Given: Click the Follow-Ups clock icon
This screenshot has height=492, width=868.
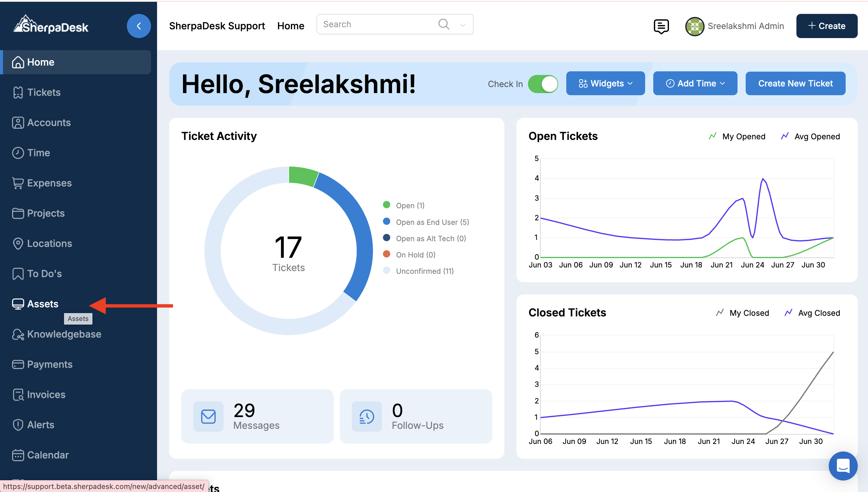Looking at the screenshot, I should coord(367,416).
